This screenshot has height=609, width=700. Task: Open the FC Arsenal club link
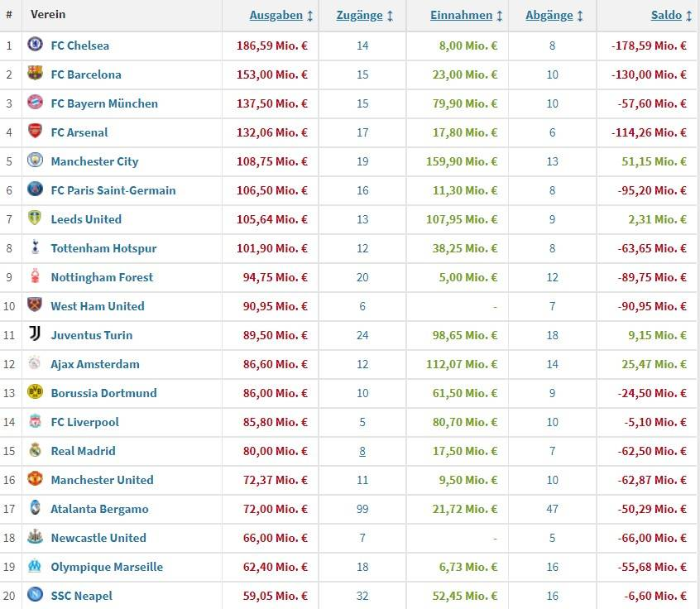point(79,132)
